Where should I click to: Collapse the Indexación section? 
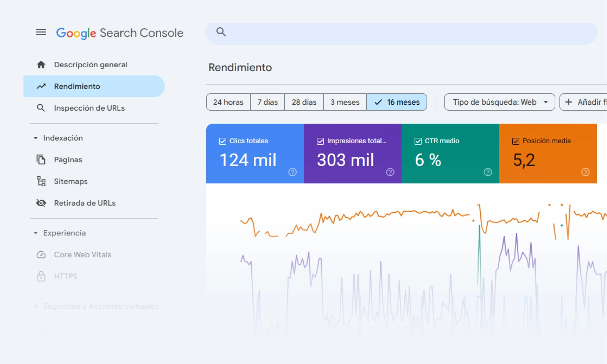tap(36, 138)
